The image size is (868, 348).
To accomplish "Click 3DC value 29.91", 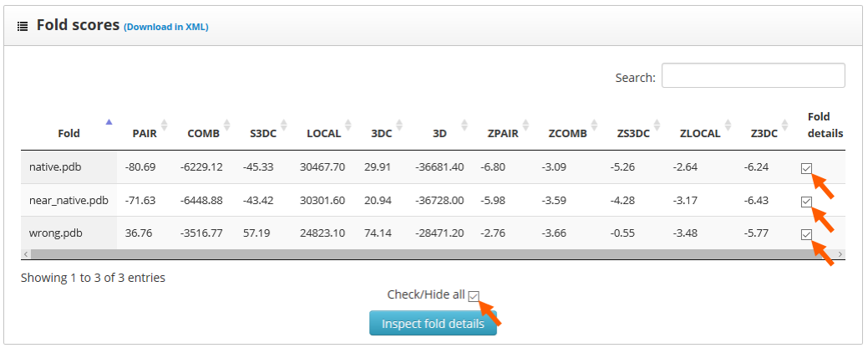I will coord(378,166).
